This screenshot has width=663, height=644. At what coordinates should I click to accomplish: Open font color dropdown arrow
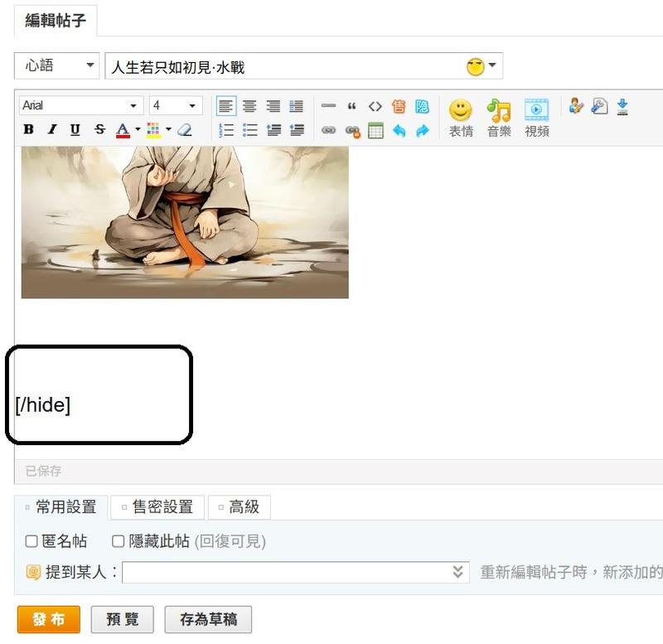[x=138, y=129]
